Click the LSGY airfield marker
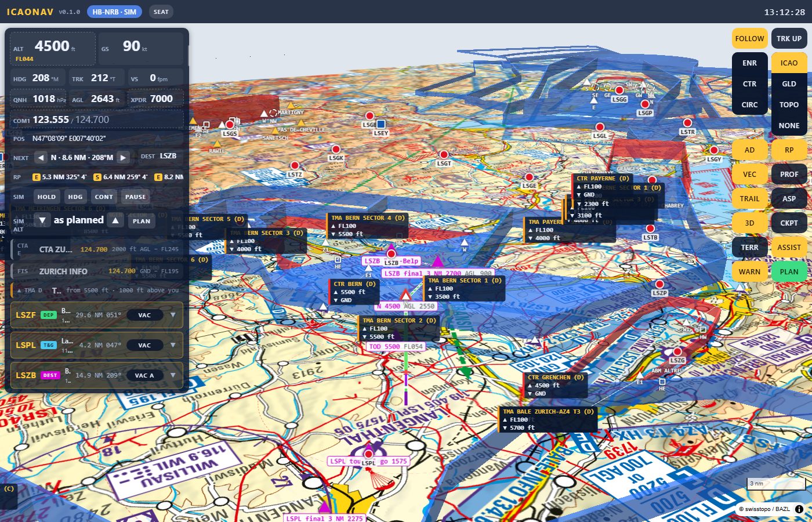Screen dimensions: 812x522 tap(714, 150)
